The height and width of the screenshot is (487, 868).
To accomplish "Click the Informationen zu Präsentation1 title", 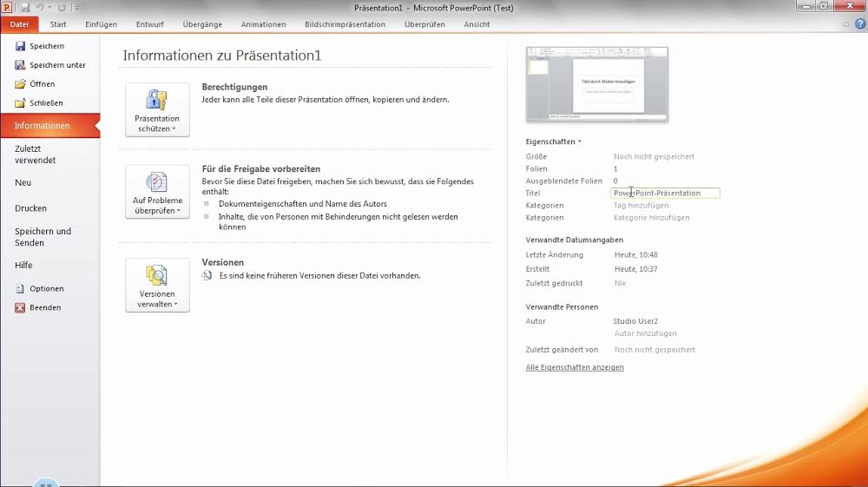I will (x=222, y=56).
